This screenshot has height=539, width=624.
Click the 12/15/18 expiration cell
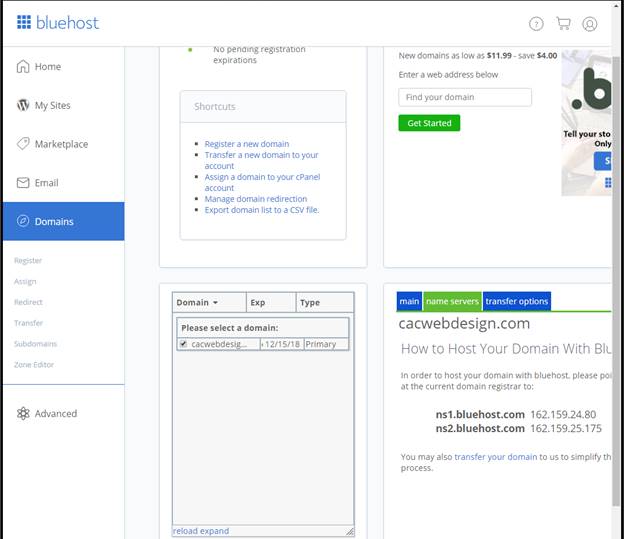282,344
